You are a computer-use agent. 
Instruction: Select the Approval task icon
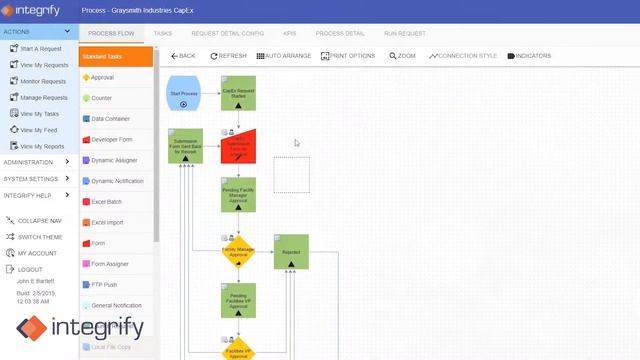(x=86, y=77)
